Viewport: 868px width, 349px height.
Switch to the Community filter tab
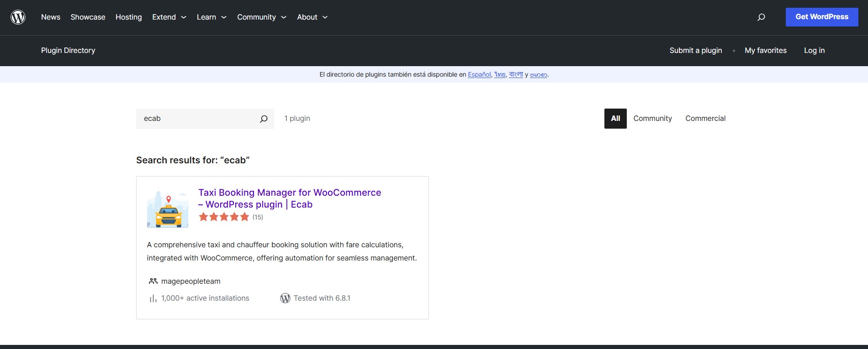652,119
